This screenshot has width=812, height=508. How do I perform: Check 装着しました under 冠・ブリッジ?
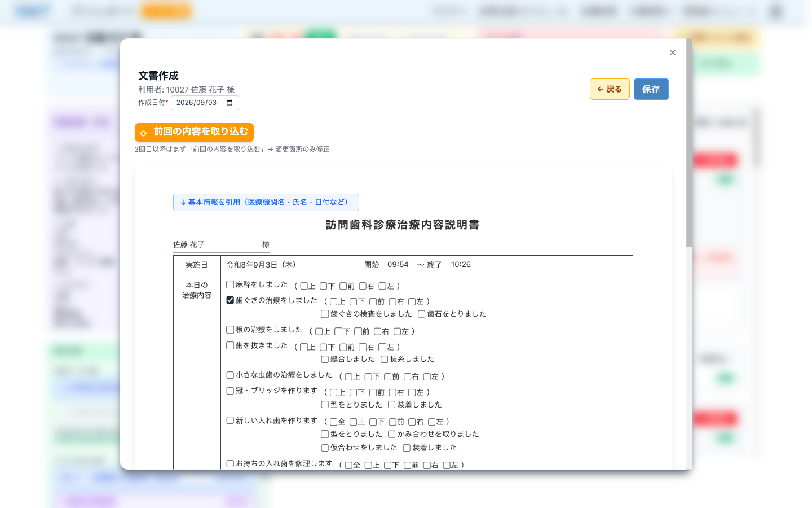pos(391,405)
